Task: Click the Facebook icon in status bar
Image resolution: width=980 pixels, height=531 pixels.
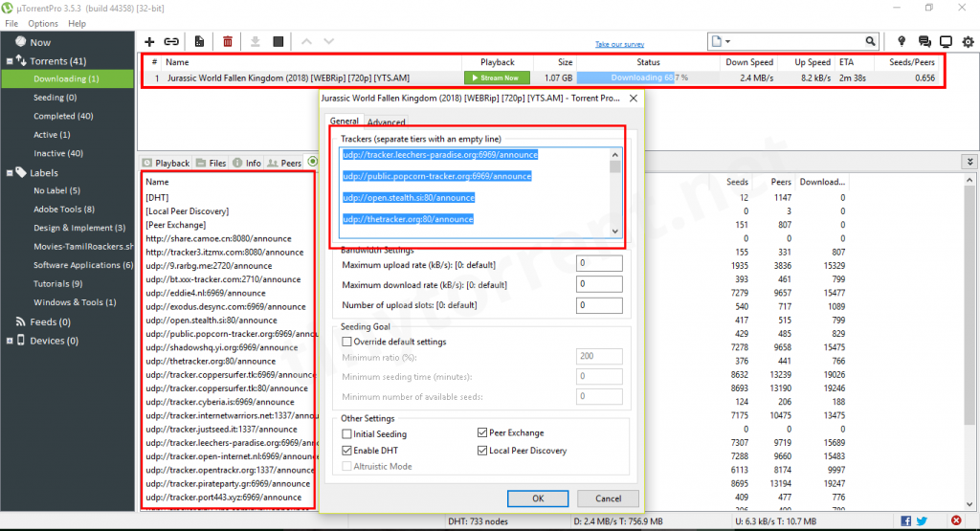Action: 905,520
